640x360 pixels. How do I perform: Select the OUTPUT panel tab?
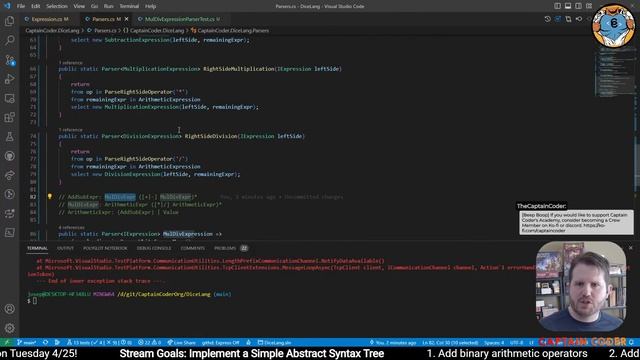pos(65,248)
